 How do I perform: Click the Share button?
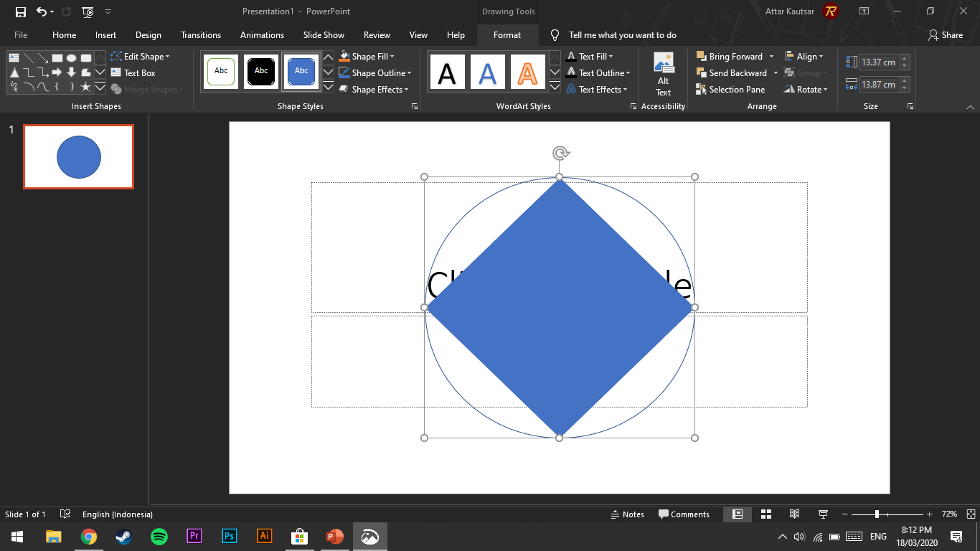[x=946, y=35]
